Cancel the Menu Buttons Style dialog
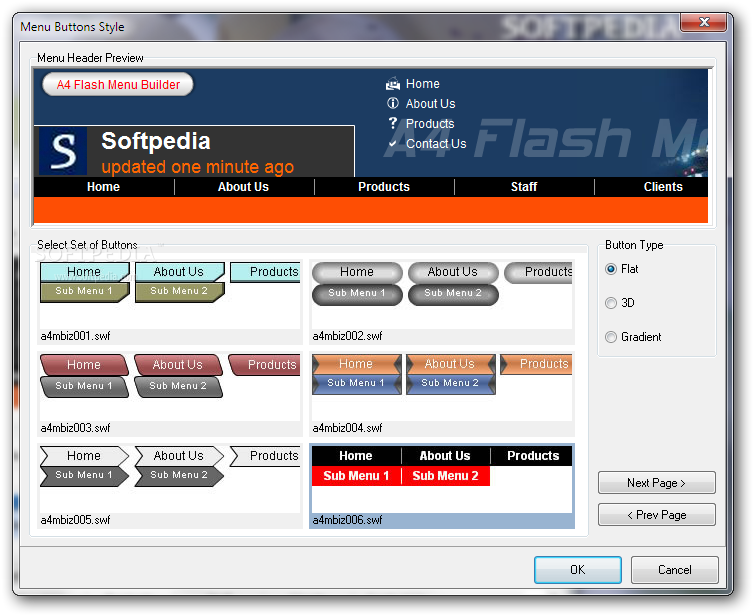 click(674, 570)
